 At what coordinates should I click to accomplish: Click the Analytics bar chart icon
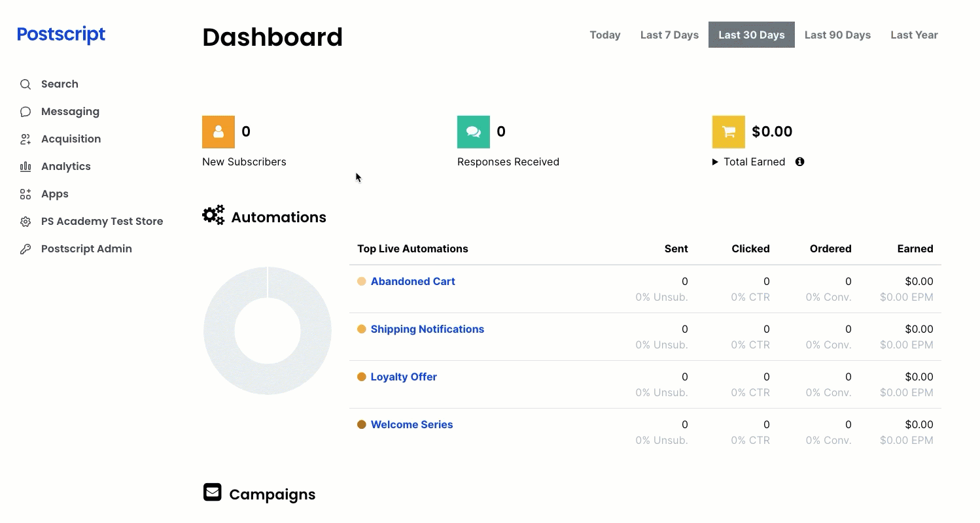coord(26,167)
